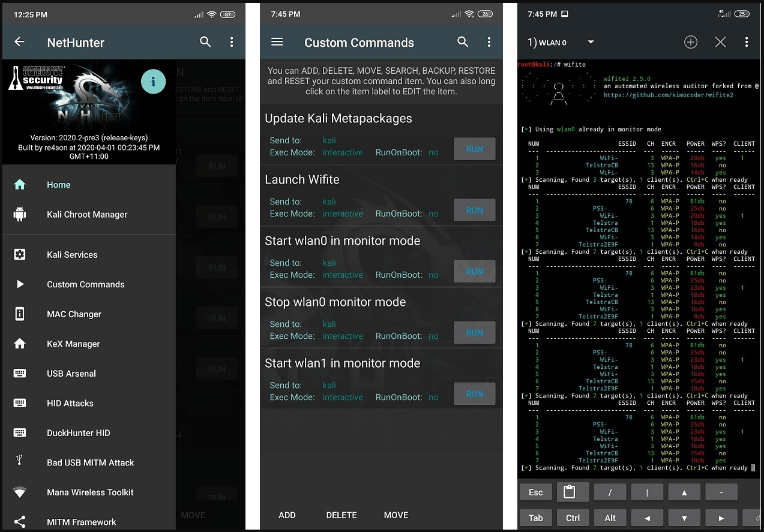Click the DuckHunter HID keyboard icon
Image resolution: width=764 pixels, height=532 pixels.
(20, 432)
